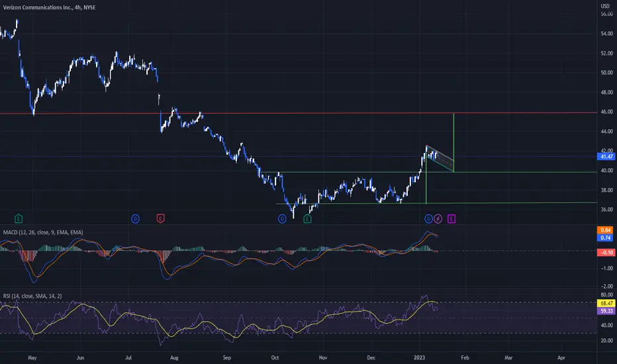The image size is (617, 364).
Task: Open the lightning bolt news marker
Action: [x=438, y=218]
